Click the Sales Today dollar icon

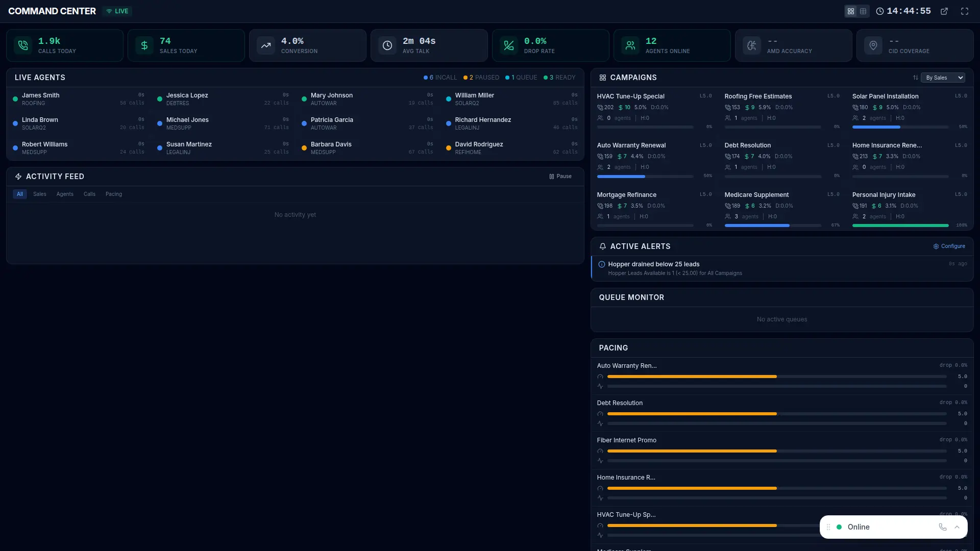pyautogui.click(x=144, y=45)
